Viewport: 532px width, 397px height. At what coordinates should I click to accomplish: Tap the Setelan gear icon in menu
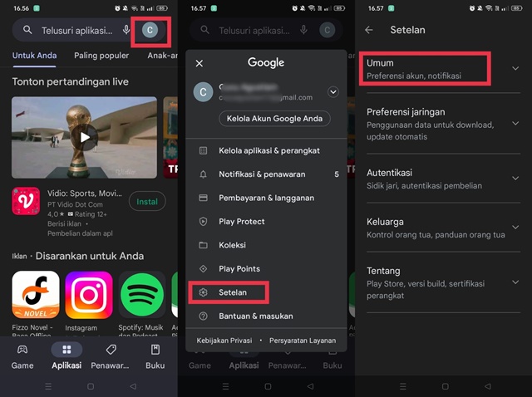203,292
